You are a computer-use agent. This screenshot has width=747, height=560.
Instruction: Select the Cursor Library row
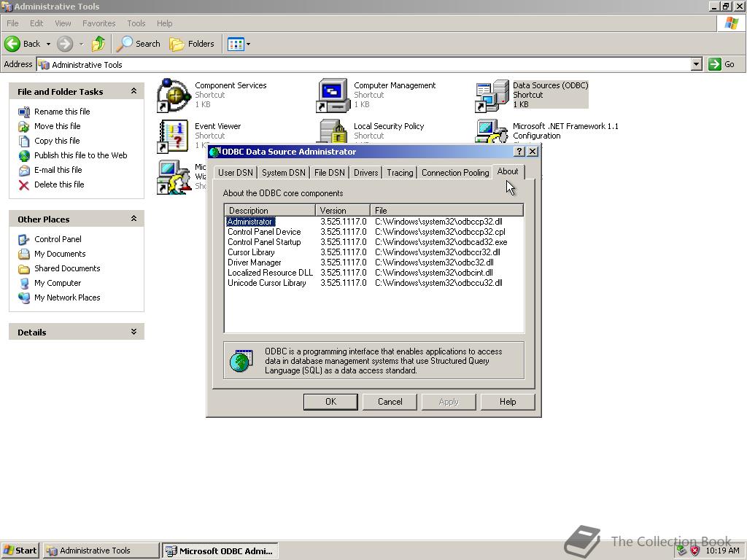point(374,252)
